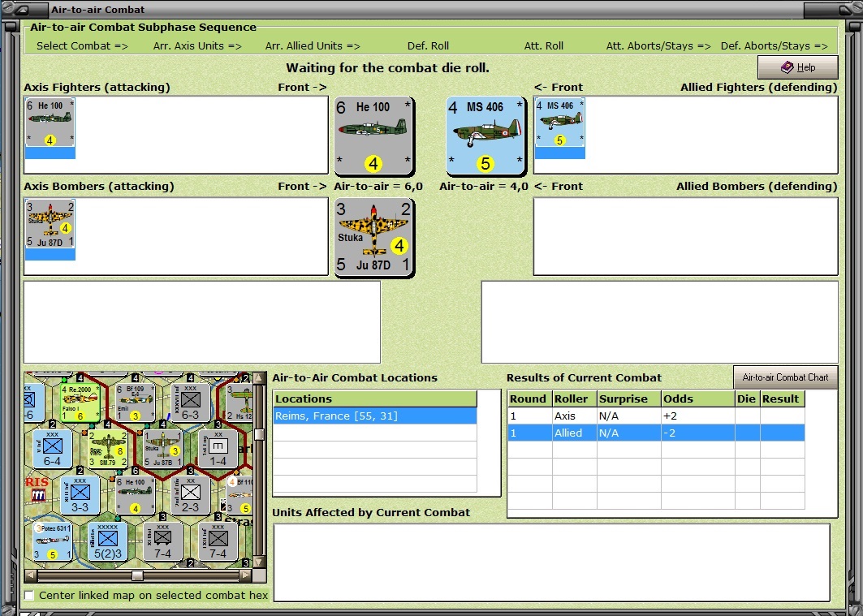Click the +2 odds cell in Axis row
Viewport: 863px width, 616px height.
click(698, 416)
